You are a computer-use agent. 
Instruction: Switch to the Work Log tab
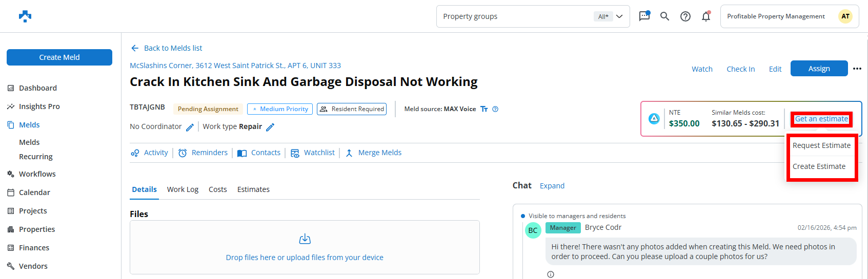tap(183, 189)
